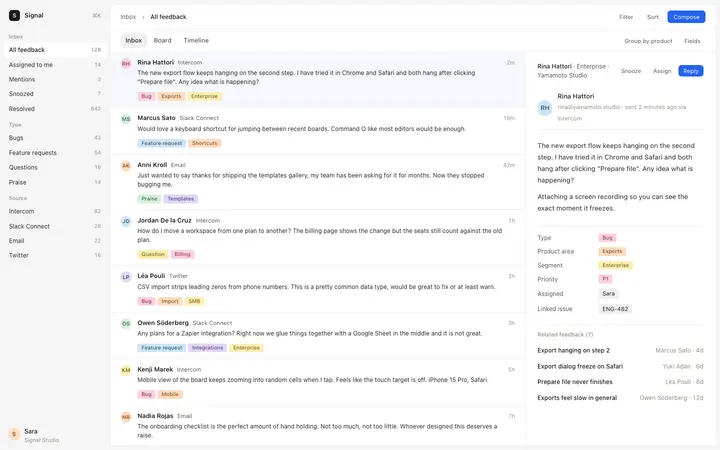Click Mobile tag on Kenji Marek's message
The width and height of the screenshot is (720, 450).
[169, 394]
